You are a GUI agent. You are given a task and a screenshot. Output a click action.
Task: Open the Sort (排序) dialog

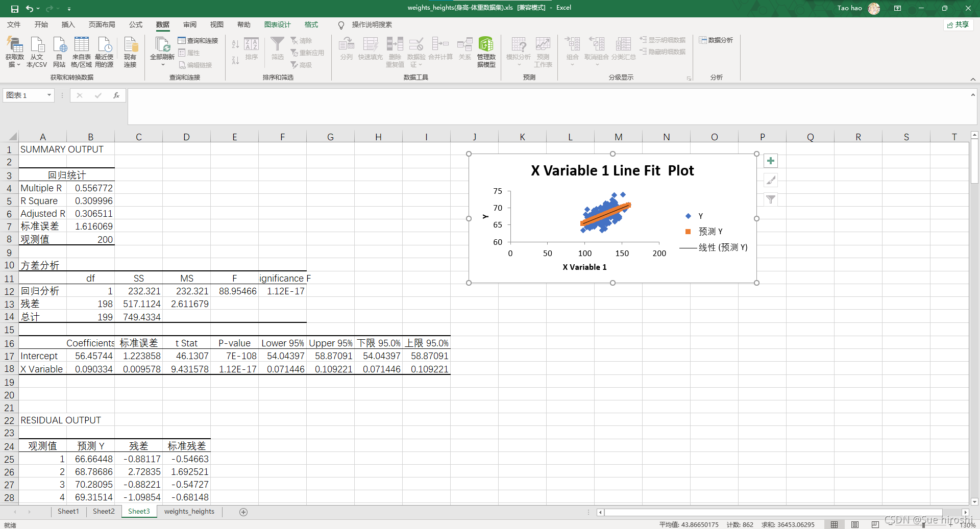(252, 49)
